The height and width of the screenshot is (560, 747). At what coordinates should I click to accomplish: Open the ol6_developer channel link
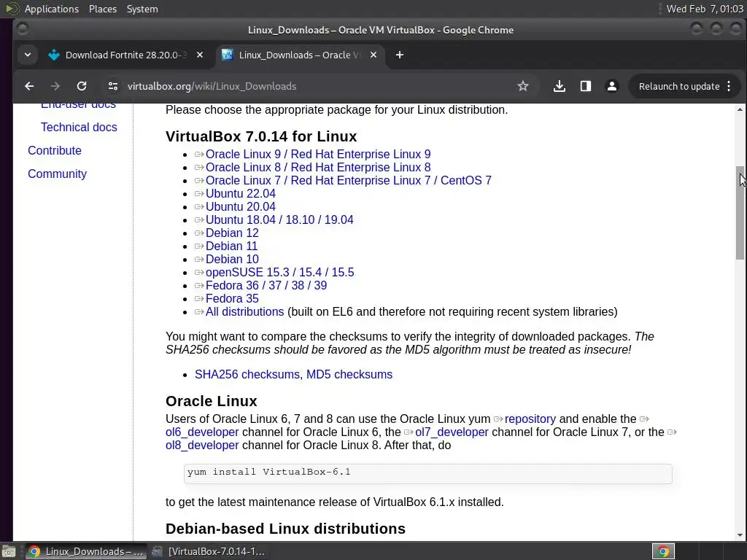[x=202, y=432]
